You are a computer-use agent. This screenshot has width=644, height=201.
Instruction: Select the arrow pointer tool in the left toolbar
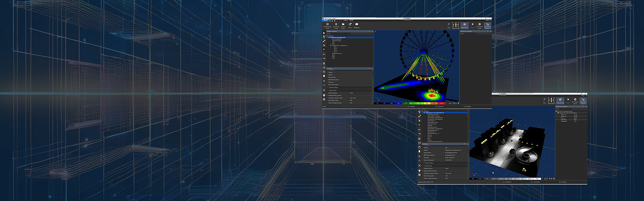point(324,33)
